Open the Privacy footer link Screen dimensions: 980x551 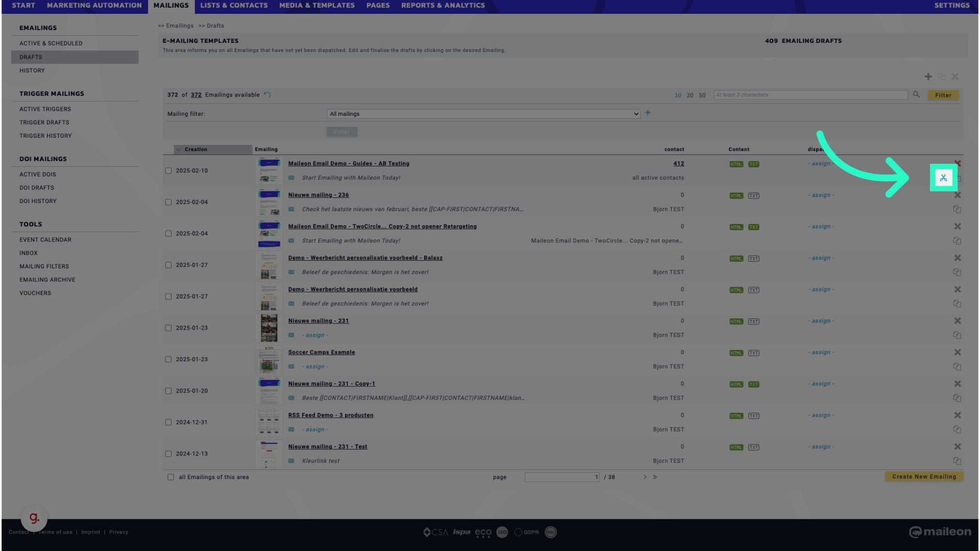pyautogui.click(x=118, y=532)
